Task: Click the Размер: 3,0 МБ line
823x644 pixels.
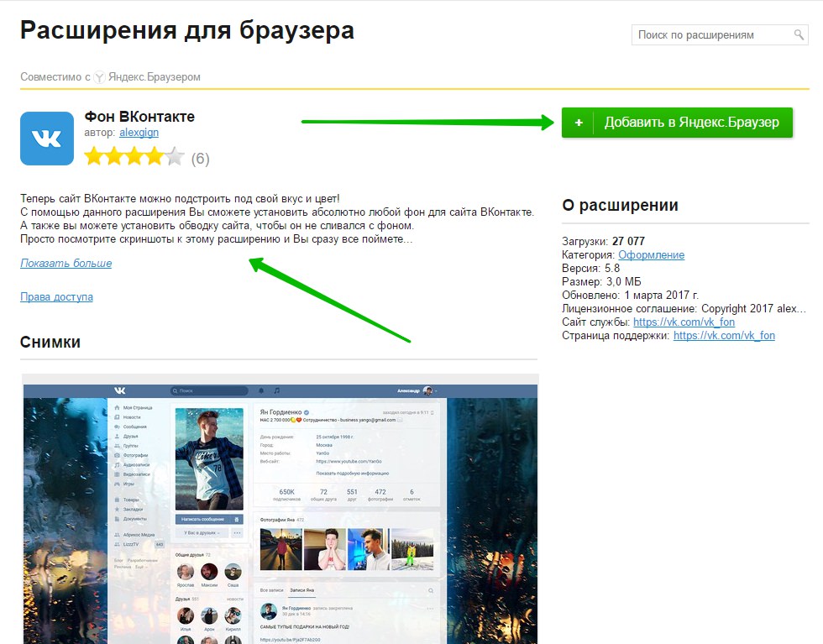Action: pyautogui.click(x=601, y=281)
